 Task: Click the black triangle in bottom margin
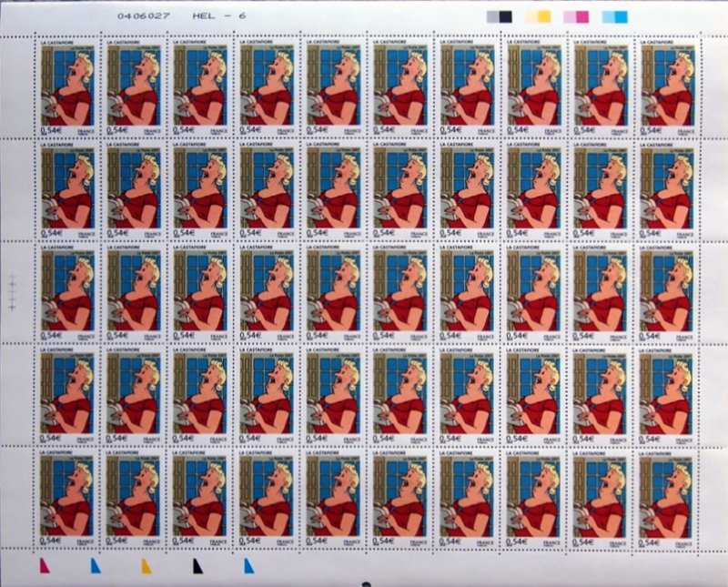197,566
